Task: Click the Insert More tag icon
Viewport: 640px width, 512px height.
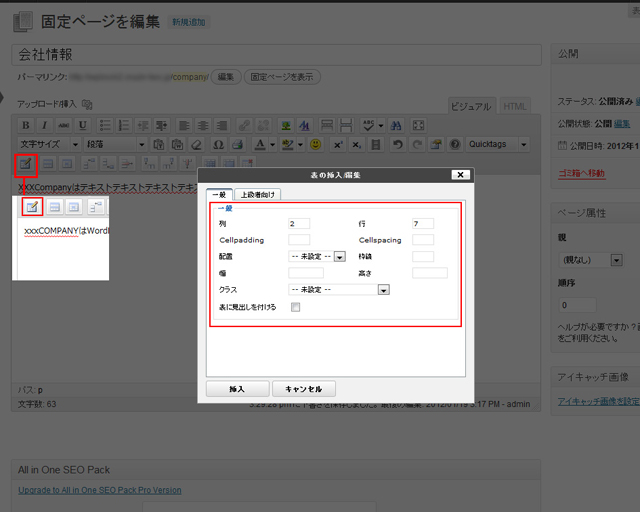Action: [x=327, y=125]
